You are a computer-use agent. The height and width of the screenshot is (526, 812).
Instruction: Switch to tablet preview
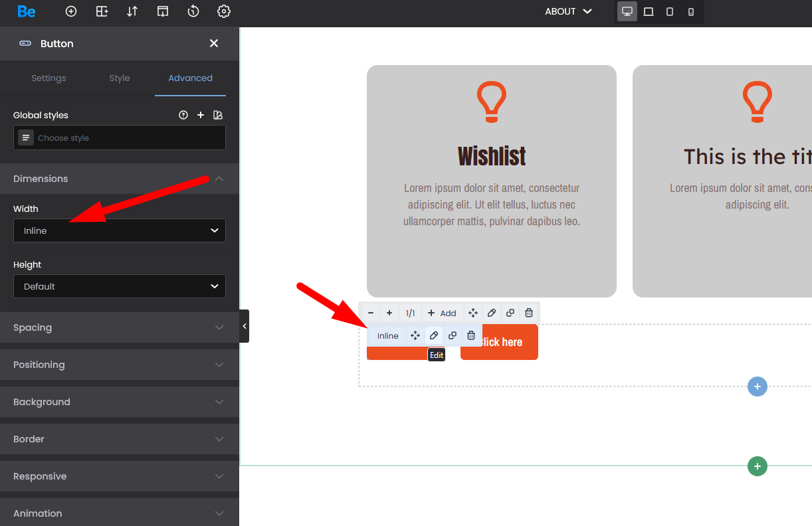670,11
